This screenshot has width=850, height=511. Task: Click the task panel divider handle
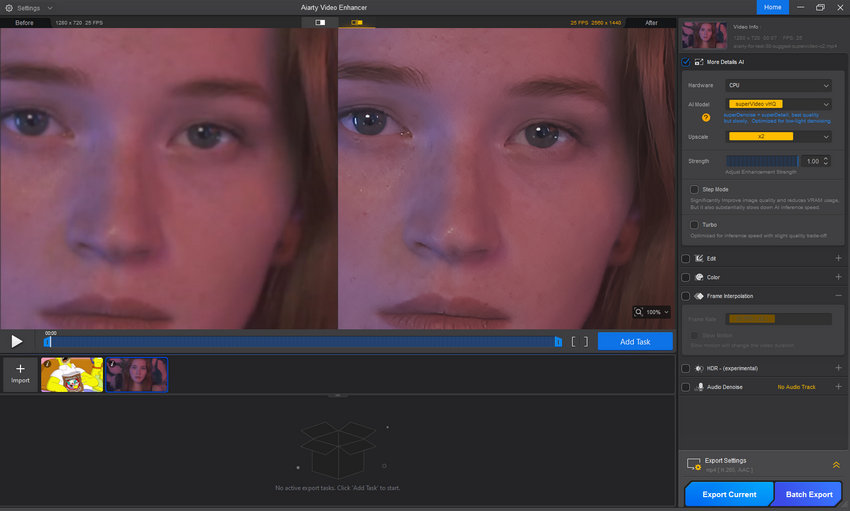pos(338,396)
